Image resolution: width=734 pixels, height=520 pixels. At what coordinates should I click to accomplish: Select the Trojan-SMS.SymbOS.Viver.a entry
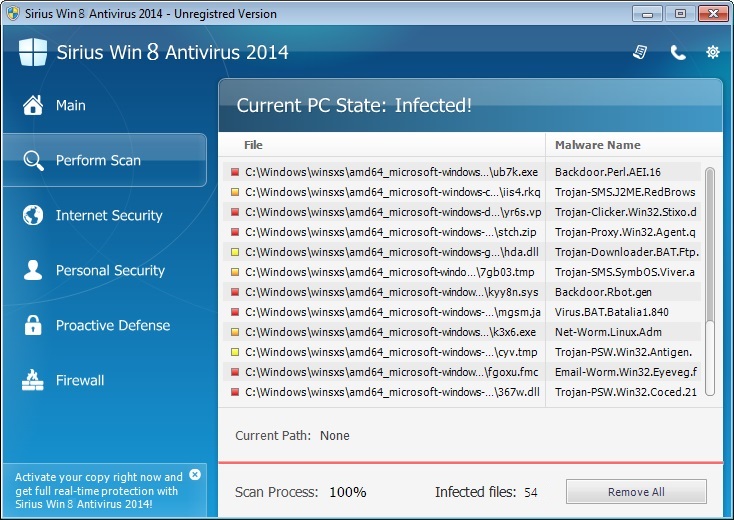(624, 272)
